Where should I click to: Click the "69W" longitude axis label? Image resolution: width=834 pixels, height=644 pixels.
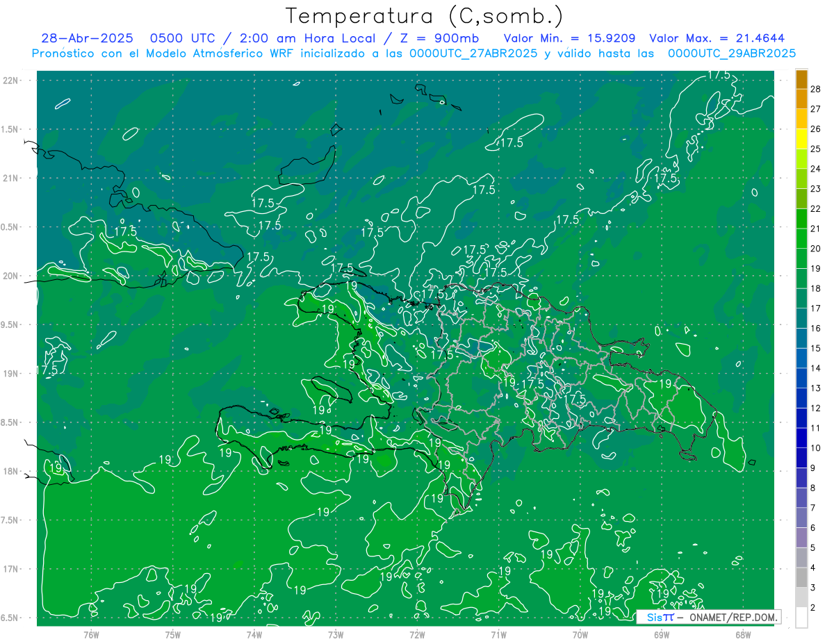pyautogui.click(x=661, y=635)
